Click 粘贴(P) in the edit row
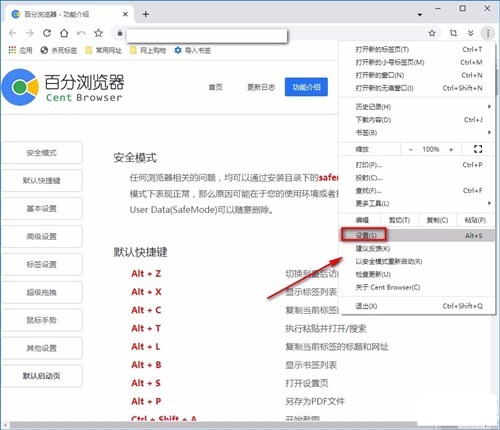500x430 pixels. (475, 220)
